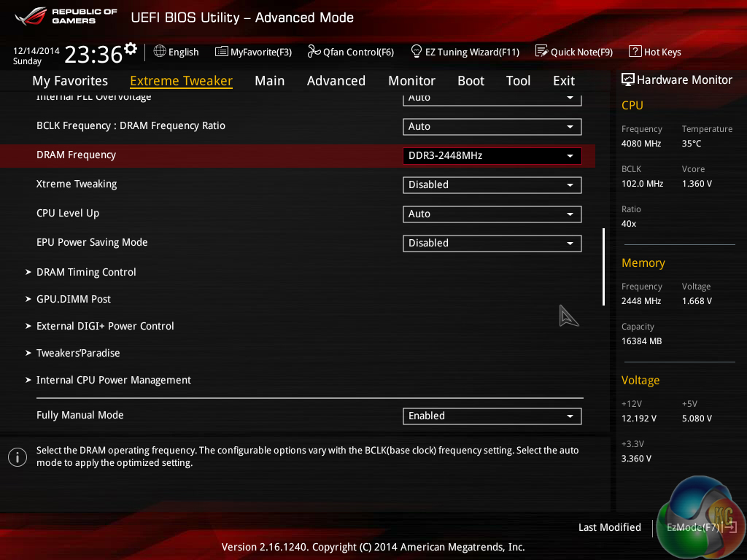747x560 pixels.
Task: Click the BCLK 102.0 MHz value
Action: coord(642,183)
